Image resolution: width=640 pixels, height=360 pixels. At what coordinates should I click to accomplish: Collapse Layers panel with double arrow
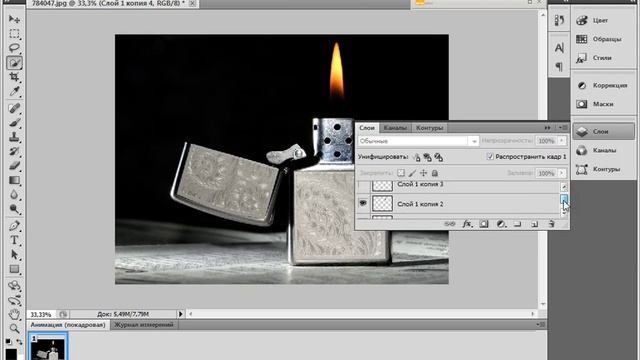(x=547, y=128)
